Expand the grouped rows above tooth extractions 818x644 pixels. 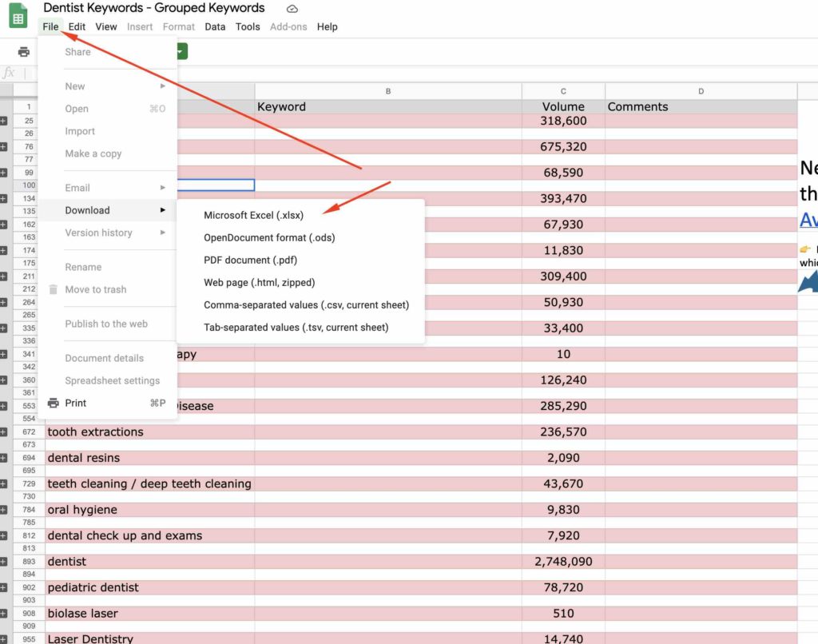[3, 431]
